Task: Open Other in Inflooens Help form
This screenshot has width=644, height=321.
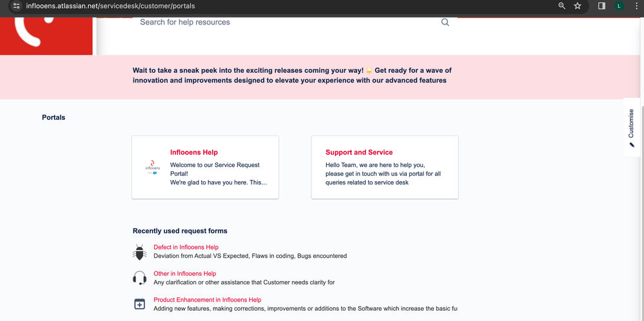Action: click(185, 273)
